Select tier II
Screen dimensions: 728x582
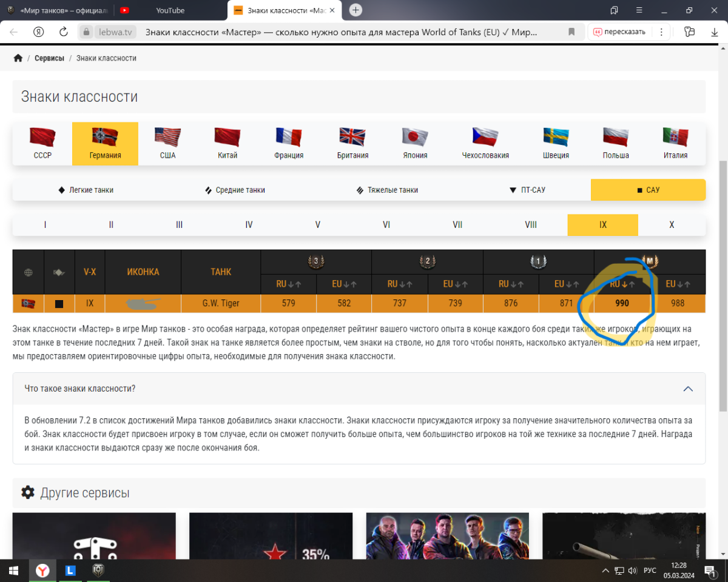click(111, 224)
